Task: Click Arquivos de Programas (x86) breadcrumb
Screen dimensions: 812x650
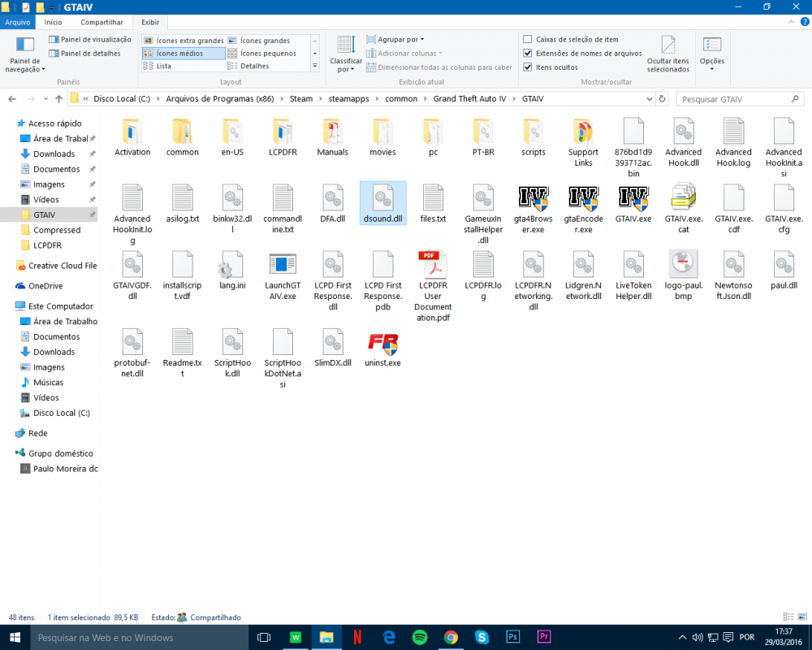Action: click(x=219, y=98)
